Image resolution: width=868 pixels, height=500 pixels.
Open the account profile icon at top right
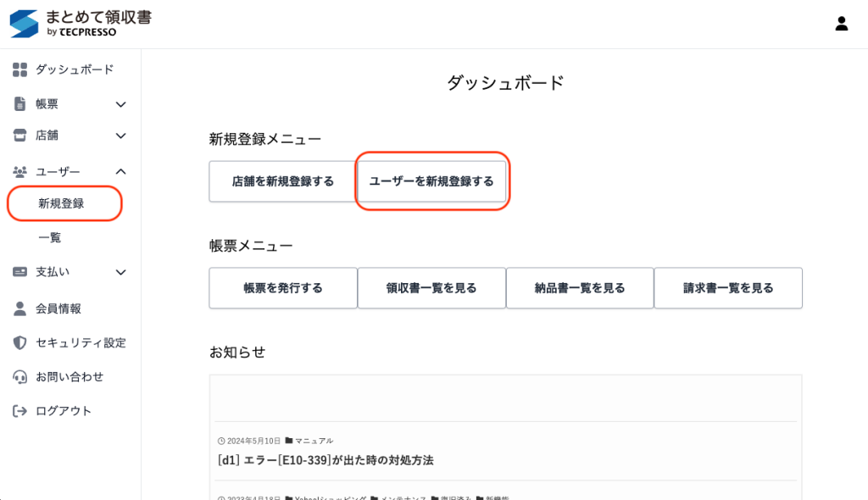coord(842,24)
